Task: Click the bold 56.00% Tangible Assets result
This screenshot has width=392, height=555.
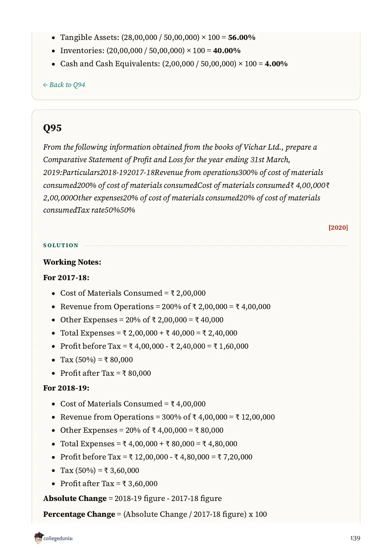Action: coord(242,38)
